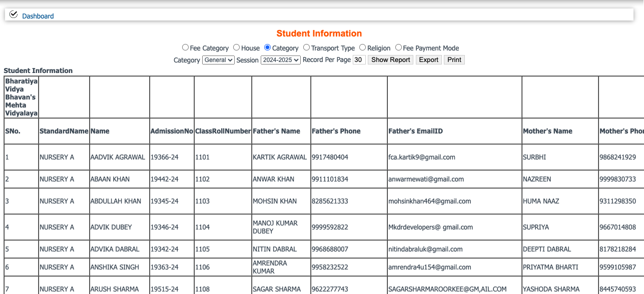Viewport: 644px width, 294px height.
Task: Choose the Category radio button
Action: 268,47
